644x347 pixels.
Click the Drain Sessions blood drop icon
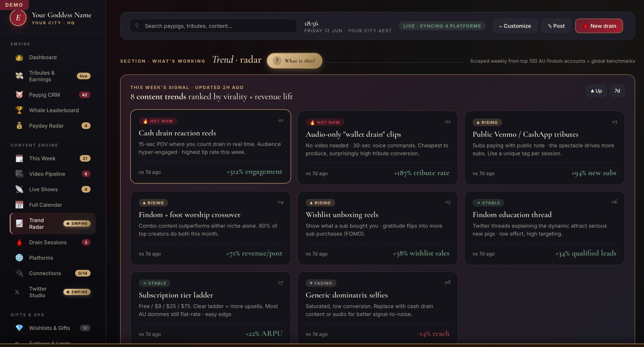pos(19,242)
